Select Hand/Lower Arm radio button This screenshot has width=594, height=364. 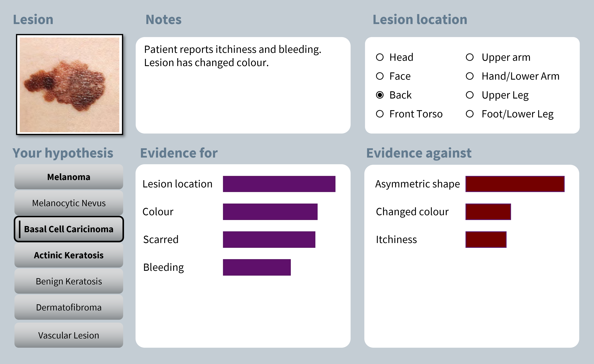[x=470, y=76]
